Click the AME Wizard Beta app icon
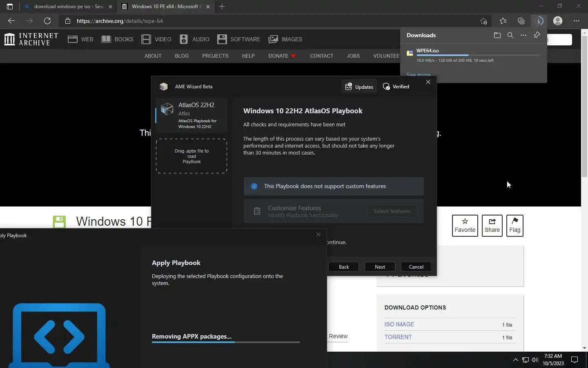588x368 pixels. [x=163, y=87]
